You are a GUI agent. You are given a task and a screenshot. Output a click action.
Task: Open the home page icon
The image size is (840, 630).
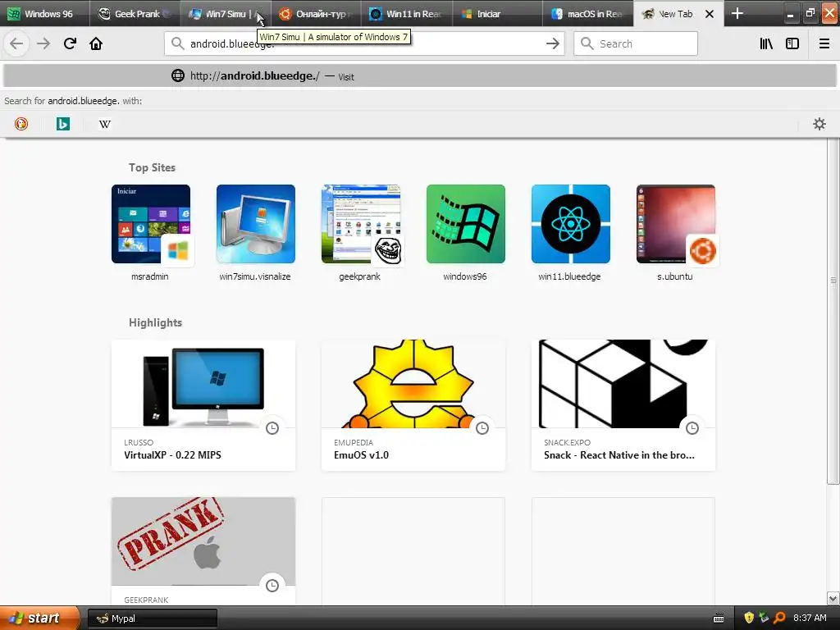point(96,43)
